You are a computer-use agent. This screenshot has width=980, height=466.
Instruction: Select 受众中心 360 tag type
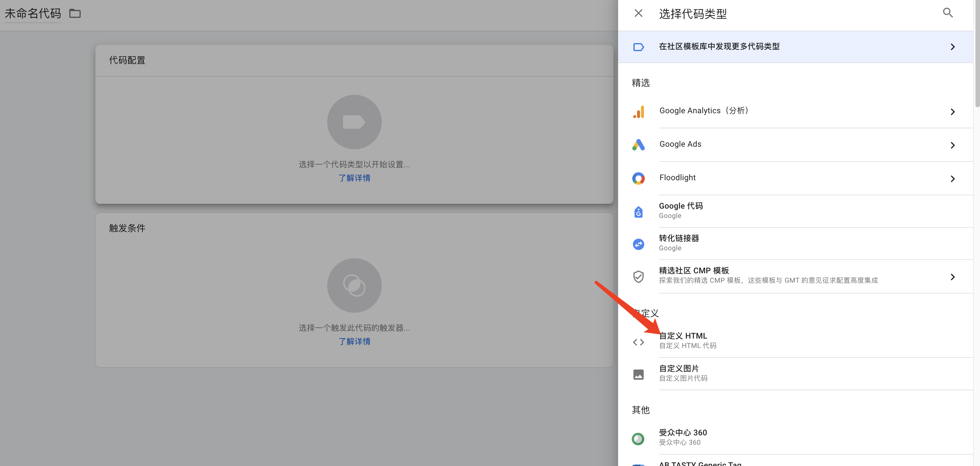683,437
